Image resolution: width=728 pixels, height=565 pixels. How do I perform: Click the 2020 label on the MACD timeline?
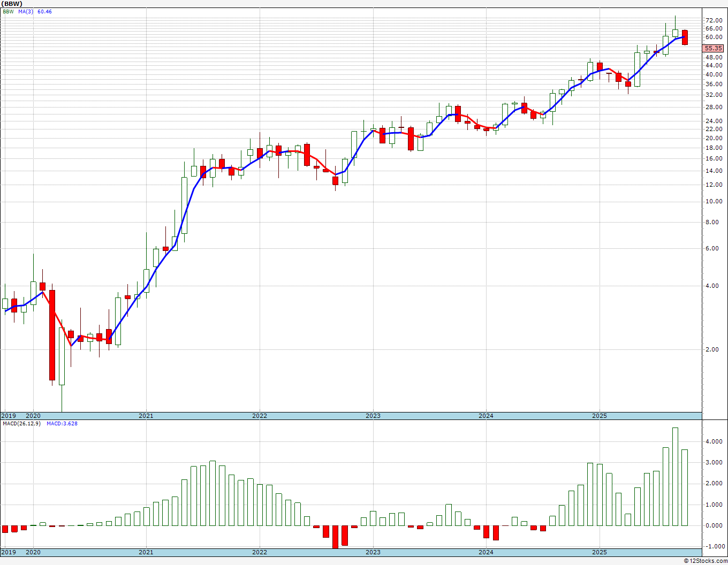tap(33, 552)
